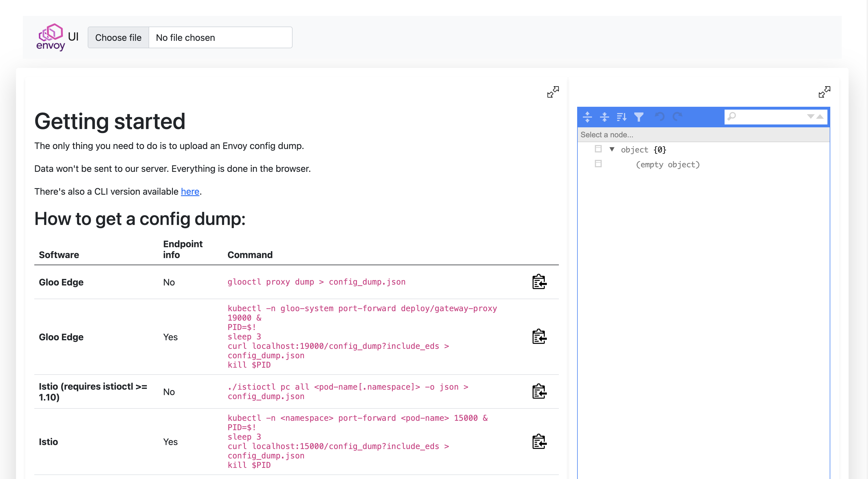Image resolution: width=868 pixels, height=479 pixels.
Task: Select the empty object tree item
Action: pyautogui.click(x=667, y=164)
